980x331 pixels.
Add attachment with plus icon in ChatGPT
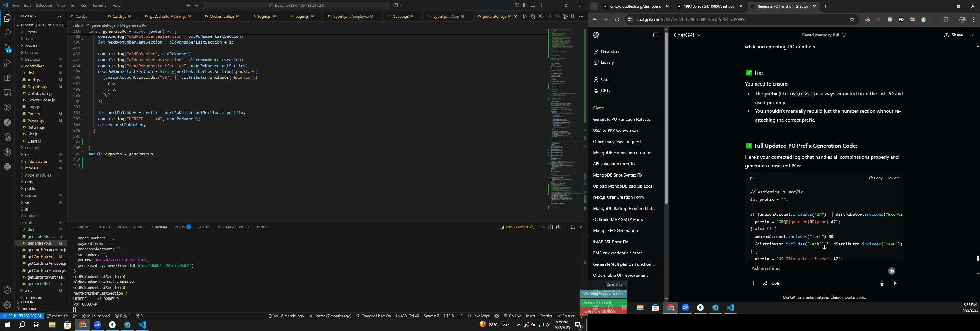[753, 283]
